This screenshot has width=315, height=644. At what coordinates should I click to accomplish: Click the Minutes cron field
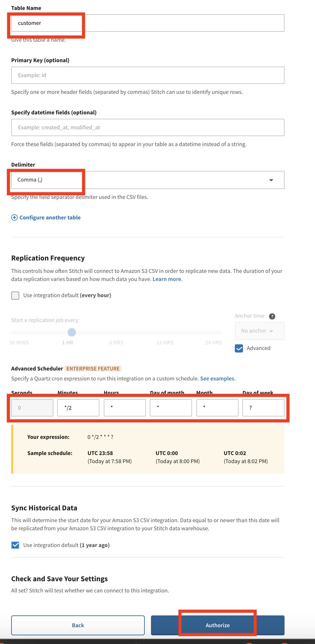(x=78, y=408)
